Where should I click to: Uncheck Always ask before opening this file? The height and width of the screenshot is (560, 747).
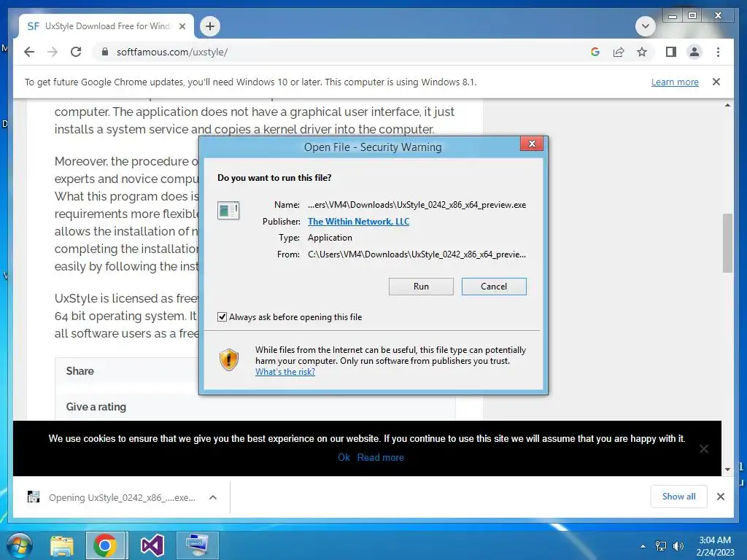click(222, 316)
